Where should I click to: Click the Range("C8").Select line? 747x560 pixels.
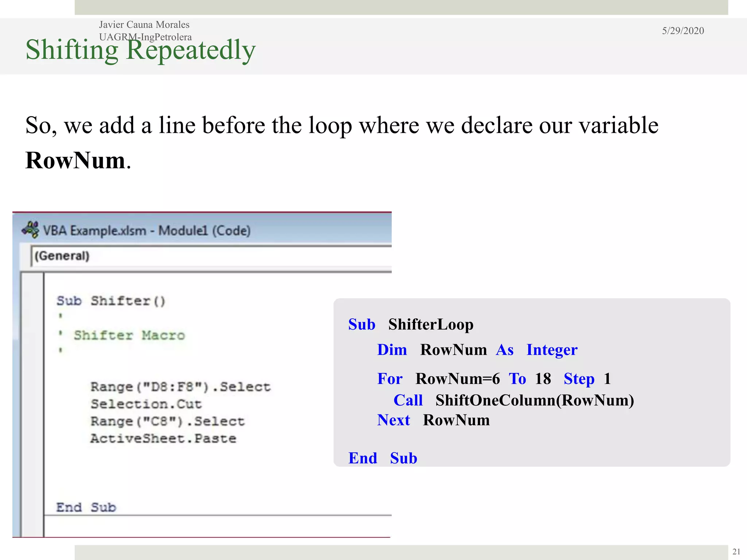167,421
